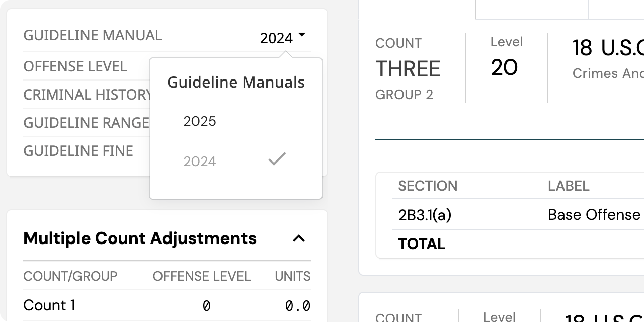Image resolution: width=644 pixels, height=322 pixels.
Task: Click the dropdown caret next to 2024
Action: [301, 35]
